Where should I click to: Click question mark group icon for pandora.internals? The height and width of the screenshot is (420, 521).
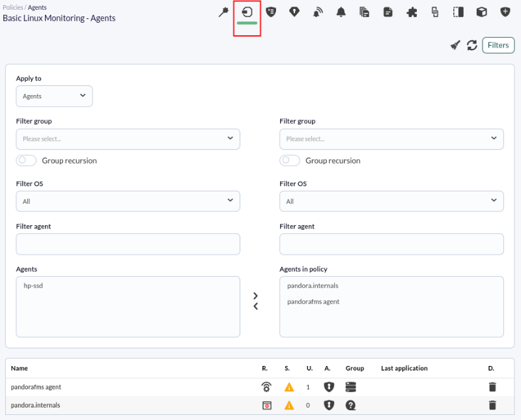(x=351, y=405)
